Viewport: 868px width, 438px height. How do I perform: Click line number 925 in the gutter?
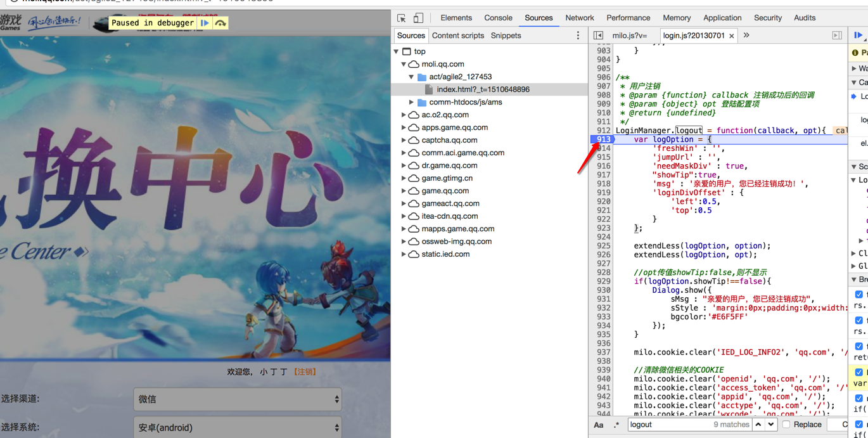(603, 246)
